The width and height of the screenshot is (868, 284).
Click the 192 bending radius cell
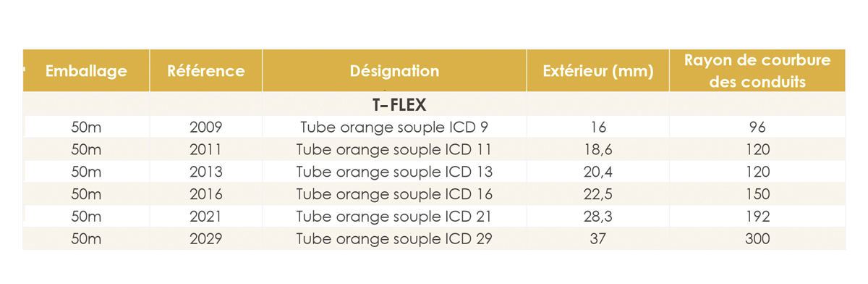click(x=757, y=217)
